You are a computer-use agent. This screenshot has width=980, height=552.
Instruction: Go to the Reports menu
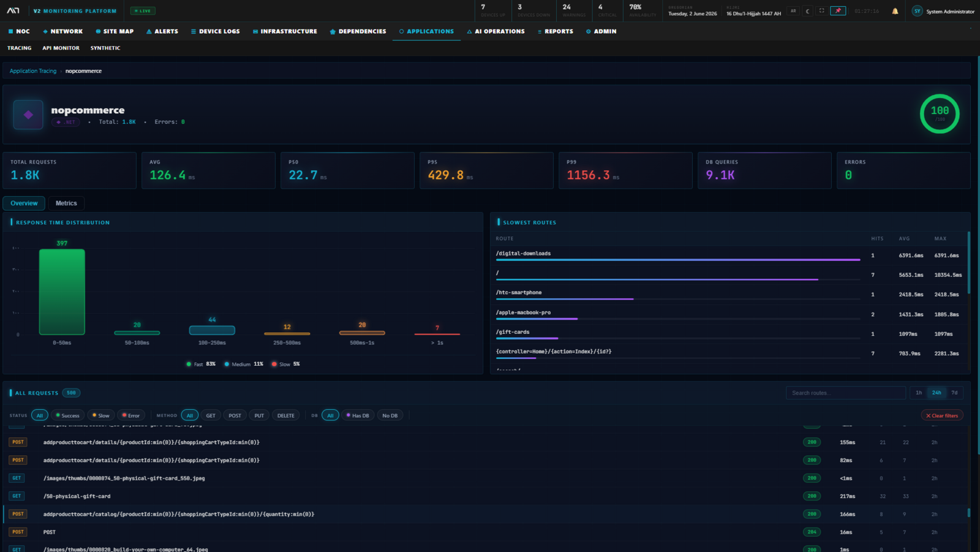click(x=556, y=31)
